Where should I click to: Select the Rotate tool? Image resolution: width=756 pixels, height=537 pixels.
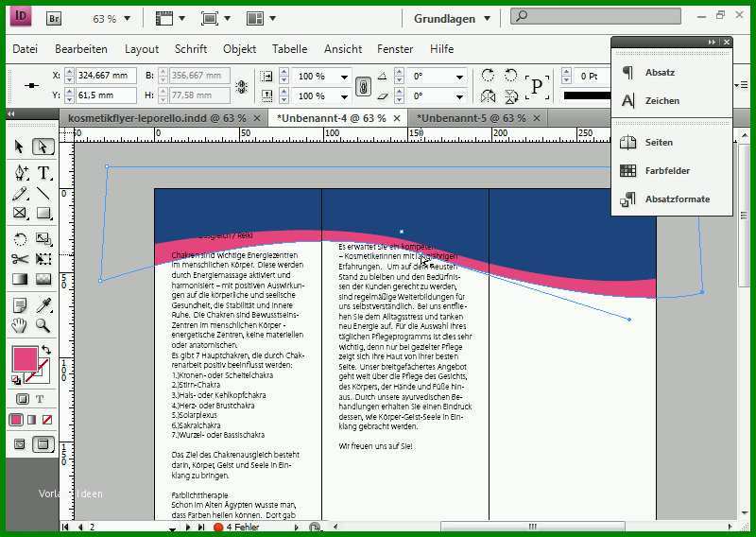(20, 239)
